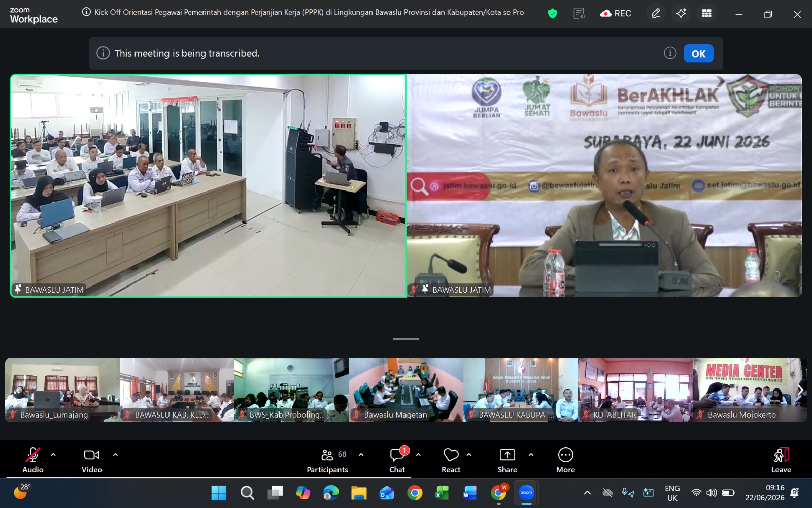Open the ENG UK language switcher
The width and height of the screenshot is (812, 508).
pos(672,493)
